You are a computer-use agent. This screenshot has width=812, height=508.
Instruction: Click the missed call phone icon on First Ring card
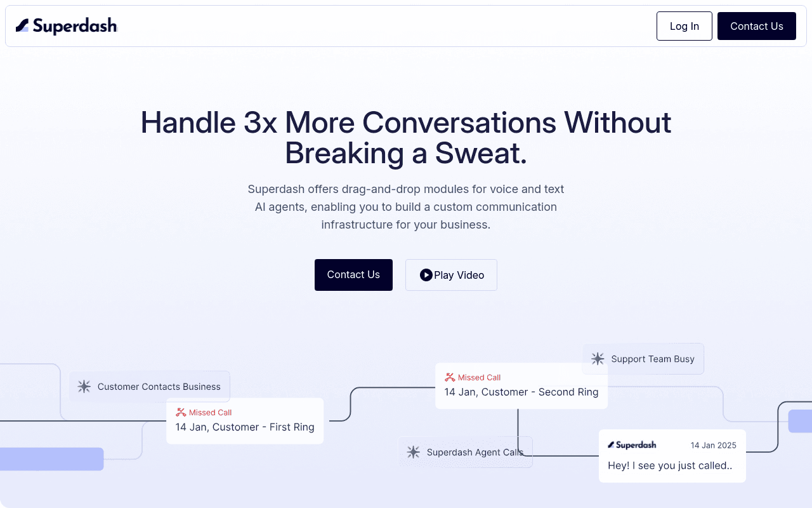181,412
